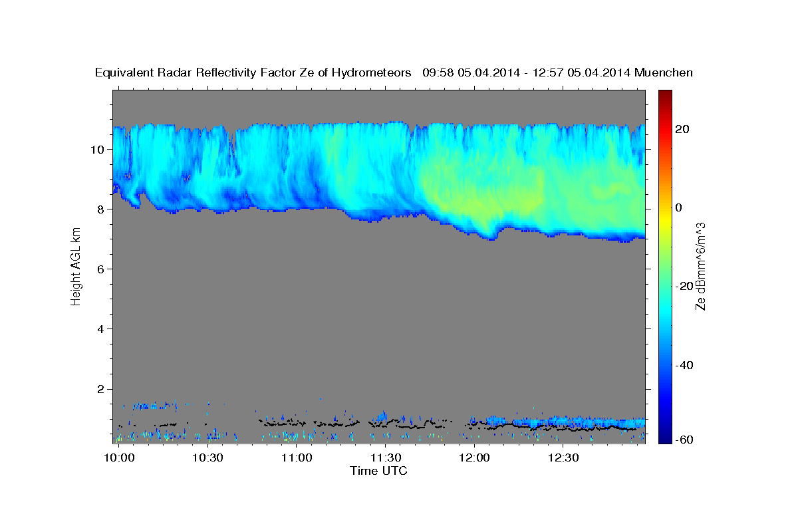
Task: Click the colorbar label '-40'
Action: click(x=684, y=365)
